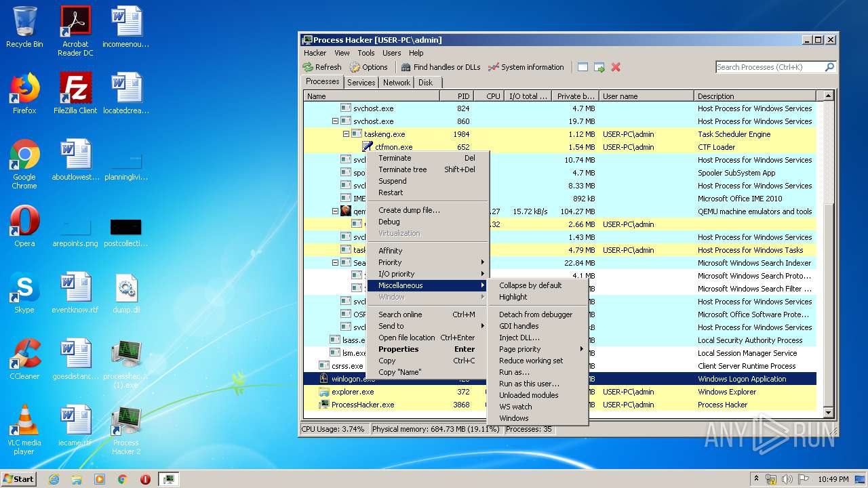Click the search magnifier icon
Image resolution: width=868 pixels, height=488 pixels.
[x=829, y=67]
